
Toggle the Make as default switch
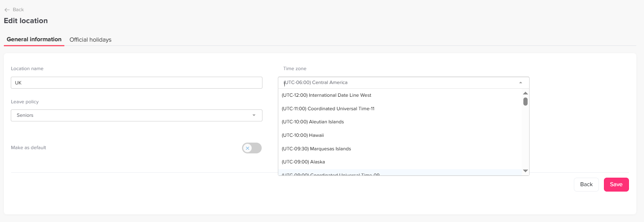[252, 148]
